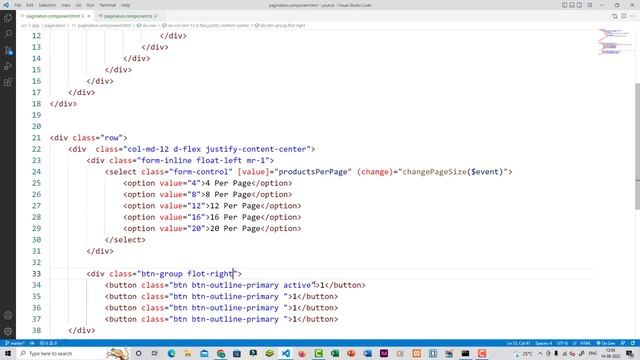This screenshot has height=360, width=640.
Task: Switch to the pagination.component.ts tab
Action: click(x=128, y=16)
